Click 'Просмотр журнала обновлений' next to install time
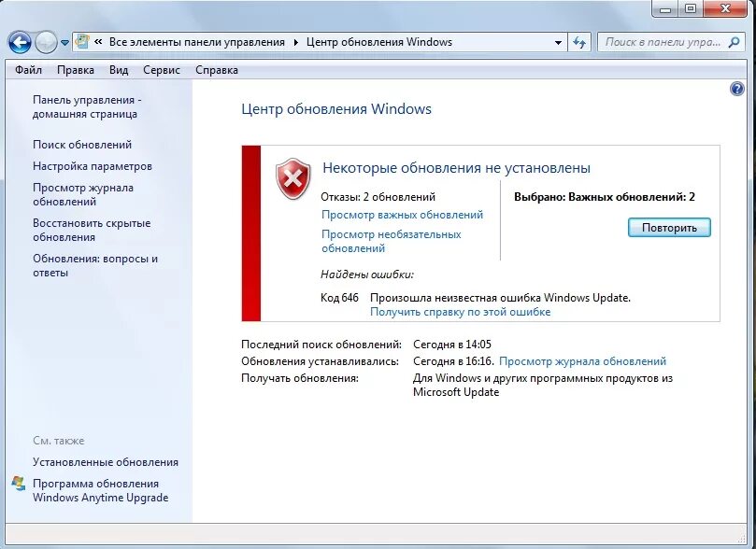The height and width of the screenshot is (549, 756). [x=582, y=361]
